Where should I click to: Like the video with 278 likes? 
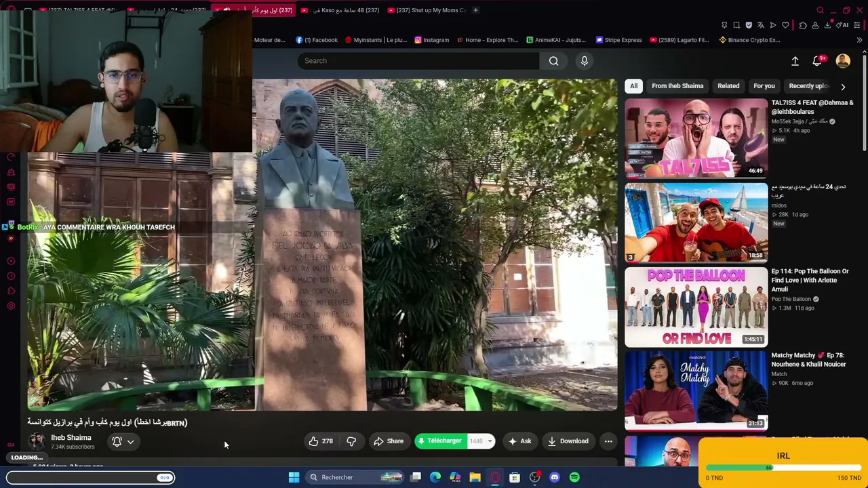[x=321, y=441]
